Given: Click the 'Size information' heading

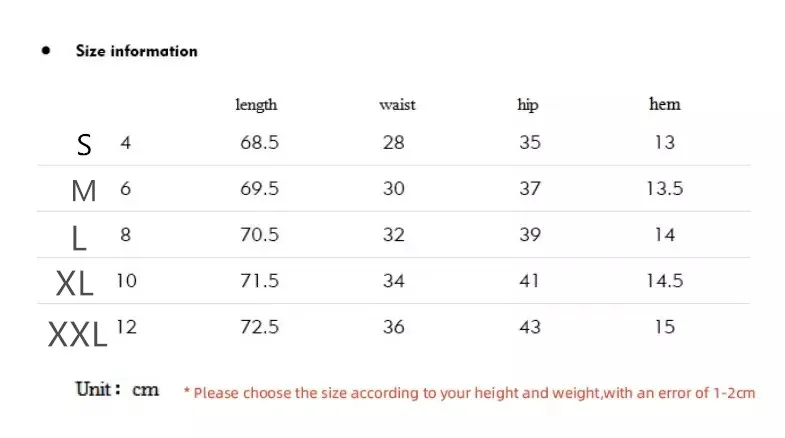Looking at the screenshot, I should (136, 51).
